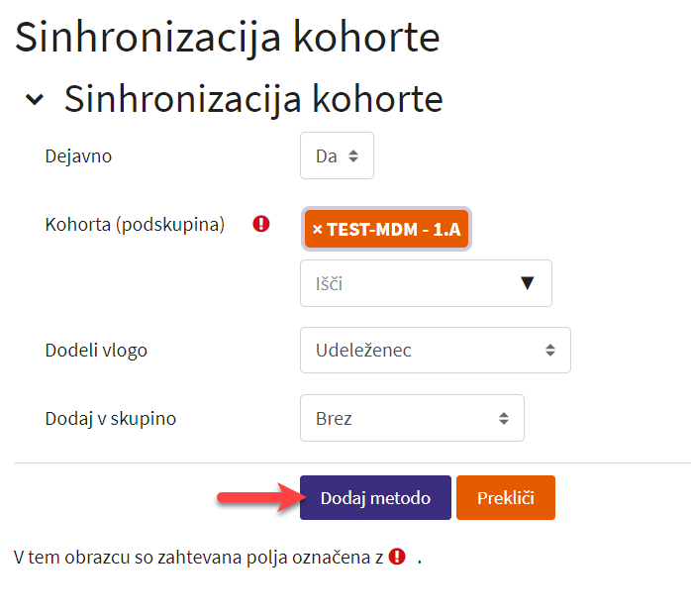The image size is (691, 616).
Task: Click the Kohorta (podskupina) label text
Action: (x=135, y=225)
